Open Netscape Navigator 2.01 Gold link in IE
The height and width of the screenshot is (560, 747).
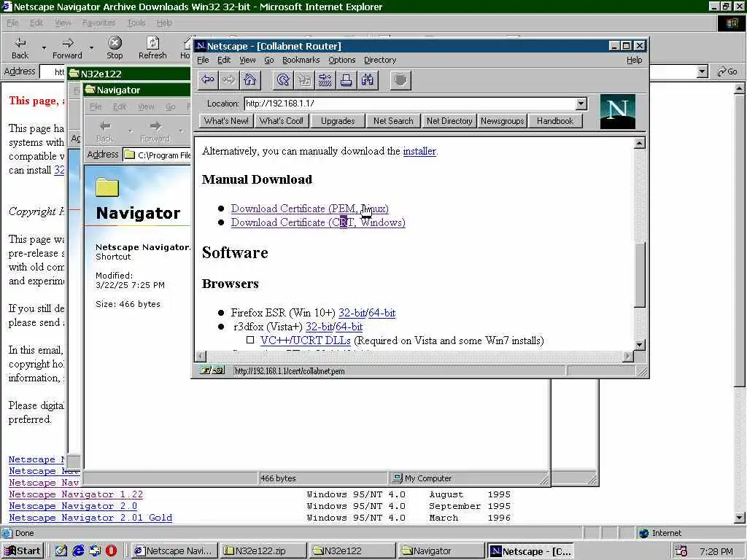coord(90,518)
